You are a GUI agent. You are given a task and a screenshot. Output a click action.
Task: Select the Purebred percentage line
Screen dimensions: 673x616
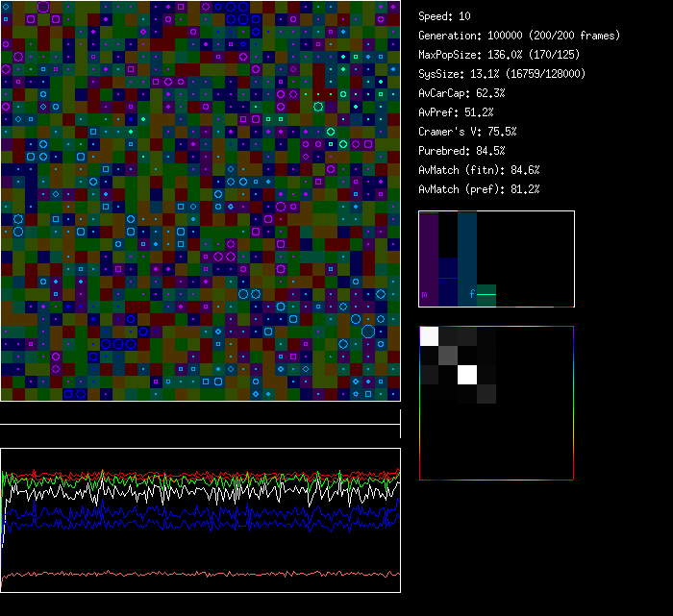461,151
